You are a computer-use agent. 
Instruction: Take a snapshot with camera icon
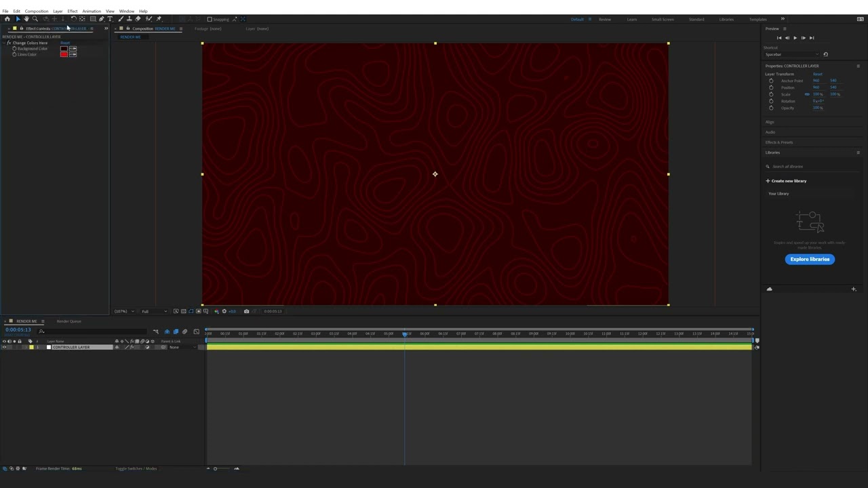click(x=246, y=311)
